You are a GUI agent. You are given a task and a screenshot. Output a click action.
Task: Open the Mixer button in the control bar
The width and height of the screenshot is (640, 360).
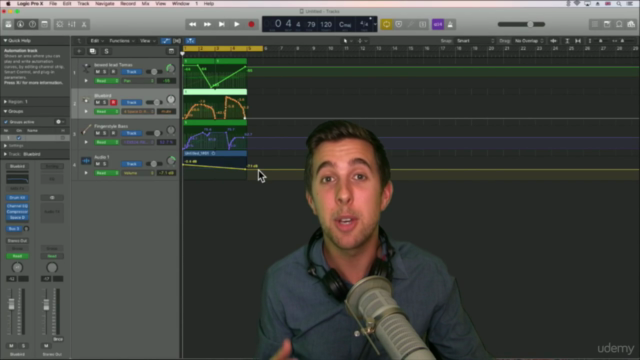click(72, 24)
